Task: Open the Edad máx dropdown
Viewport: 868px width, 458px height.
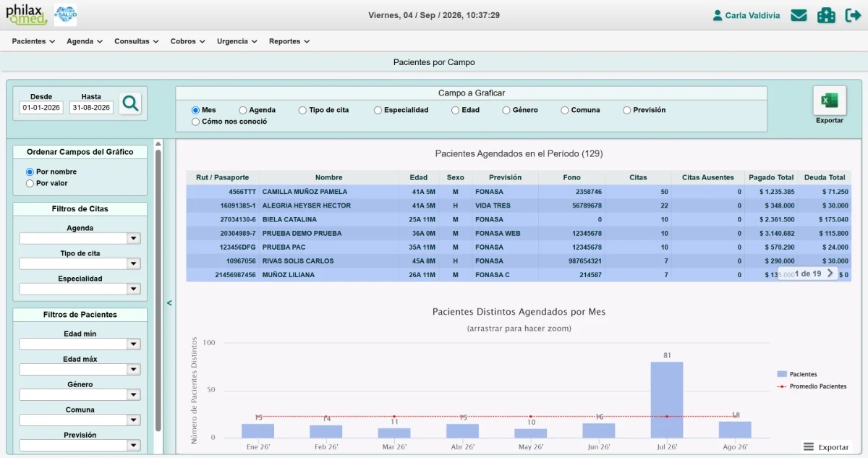Action: [x=80, y=369]
